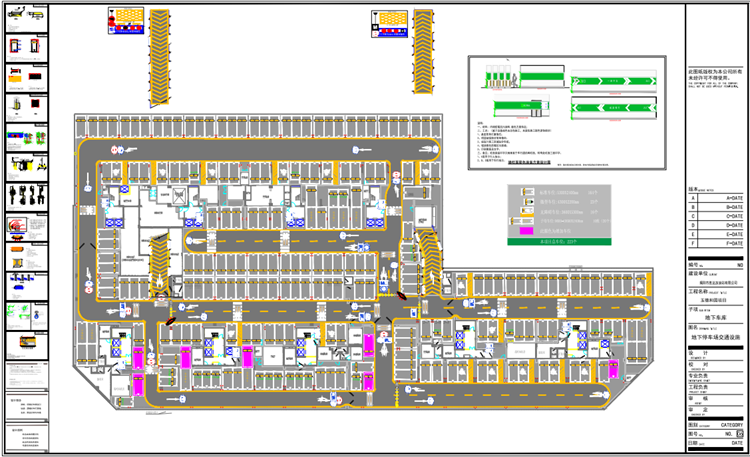The image size is (750, 457).
Task: Click the magenta swatch in the parking legend
Action: pos(526,231)
